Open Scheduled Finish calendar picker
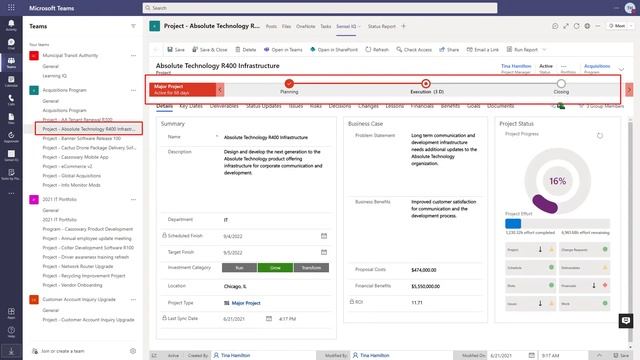This screenshot has width=640, height=360. pos(324,236)
